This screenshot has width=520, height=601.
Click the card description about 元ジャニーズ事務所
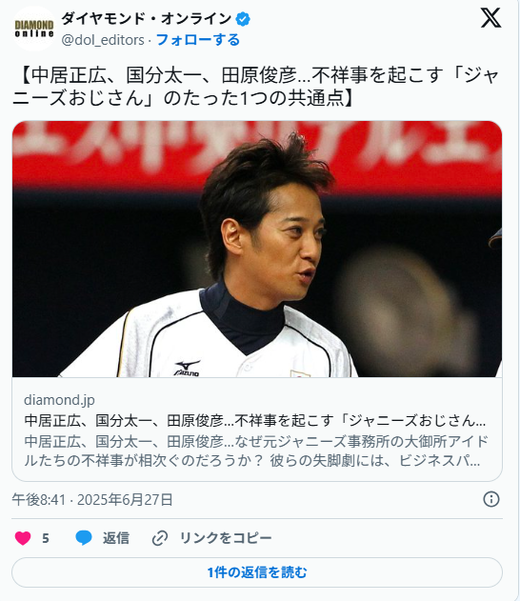(x=256, y=451)
